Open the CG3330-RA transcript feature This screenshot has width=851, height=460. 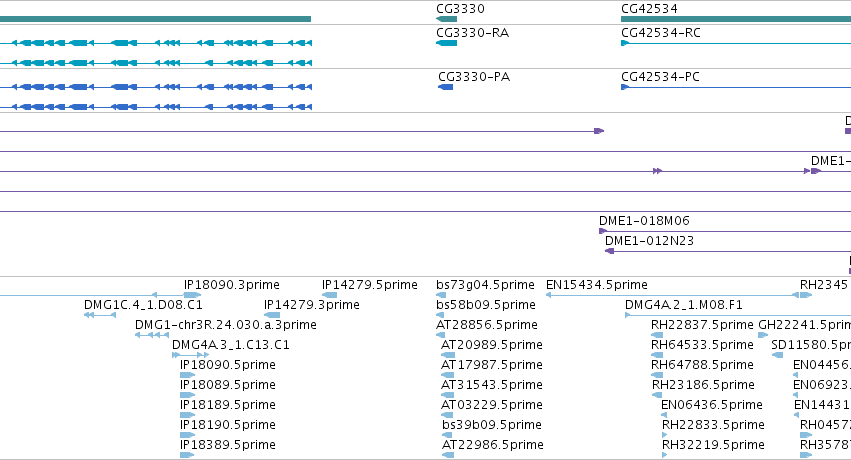pyautogui.click(x=447, y=43)
